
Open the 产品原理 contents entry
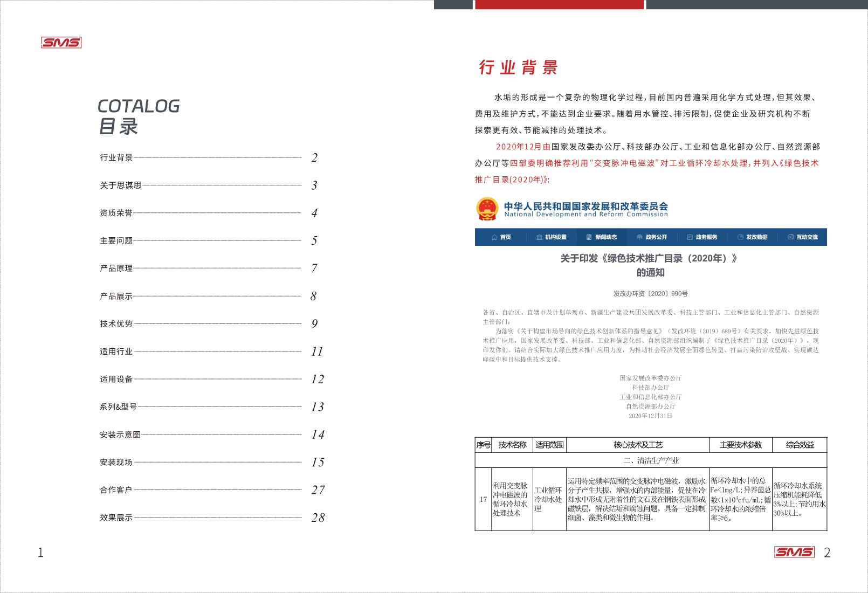point(116,268)
